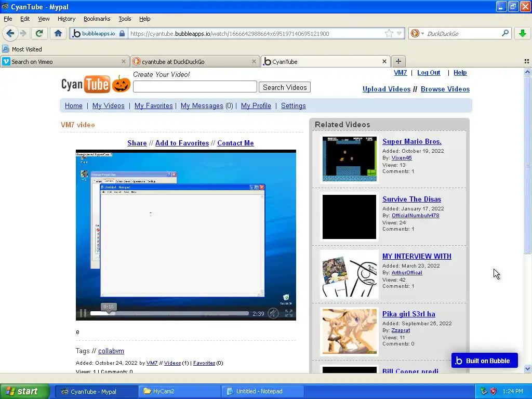Image resolution: width=532 pixels, height=399 pixels.
Task: Toggle the video mute speaker icon
Action: click(x=273, y=313)
